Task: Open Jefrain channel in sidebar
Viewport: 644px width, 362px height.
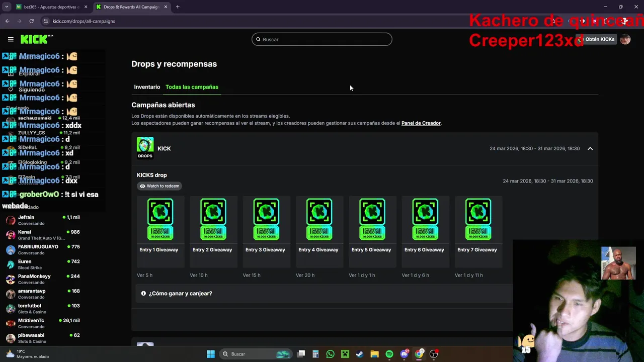Action: (43, 220)
